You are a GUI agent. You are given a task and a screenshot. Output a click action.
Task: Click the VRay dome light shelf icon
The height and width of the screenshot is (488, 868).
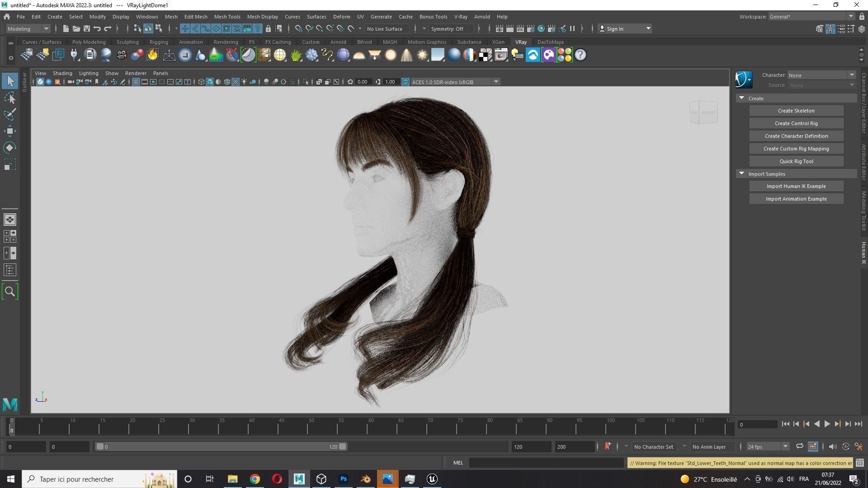point(359,55)
